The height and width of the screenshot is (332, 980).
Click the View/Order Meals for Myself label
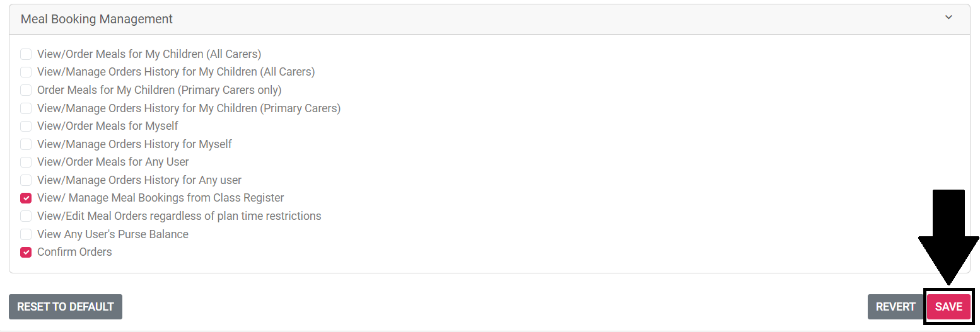[x=108, y=126]
